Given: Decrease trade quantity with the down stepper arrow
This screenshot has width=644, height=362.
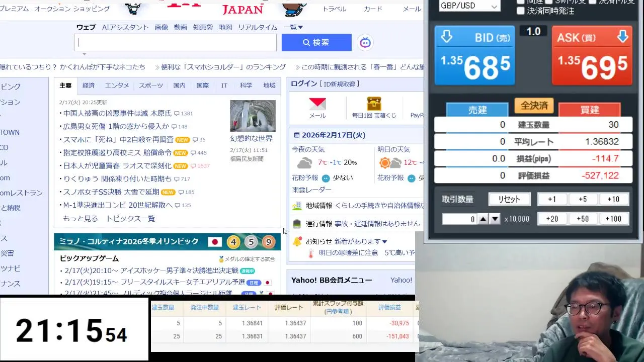Looking at the screenshot, I should [x=495, y=219].
